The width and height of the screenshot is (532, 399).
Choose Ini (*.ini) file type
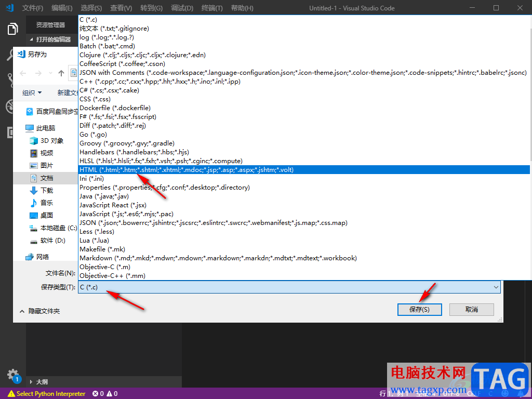[304, 179]
